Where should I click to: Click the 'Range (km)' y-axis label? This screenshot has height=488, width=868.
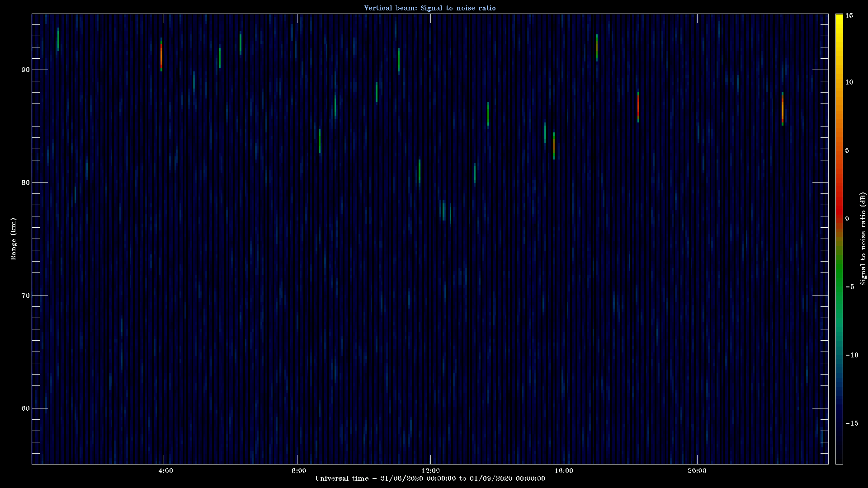pyautogui.click(x=14, y=239)
